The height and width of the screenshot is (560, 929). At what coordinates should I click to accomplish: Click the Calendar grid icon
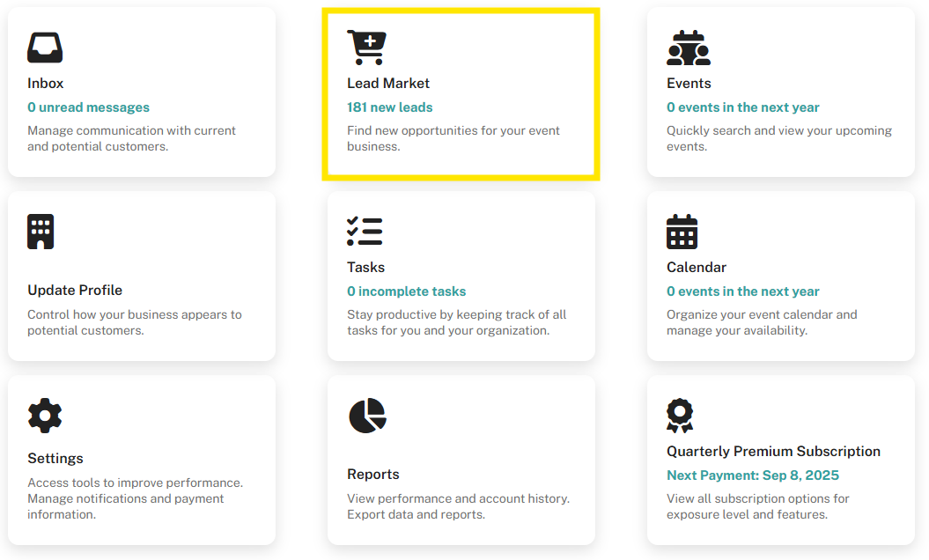point(682,232)
